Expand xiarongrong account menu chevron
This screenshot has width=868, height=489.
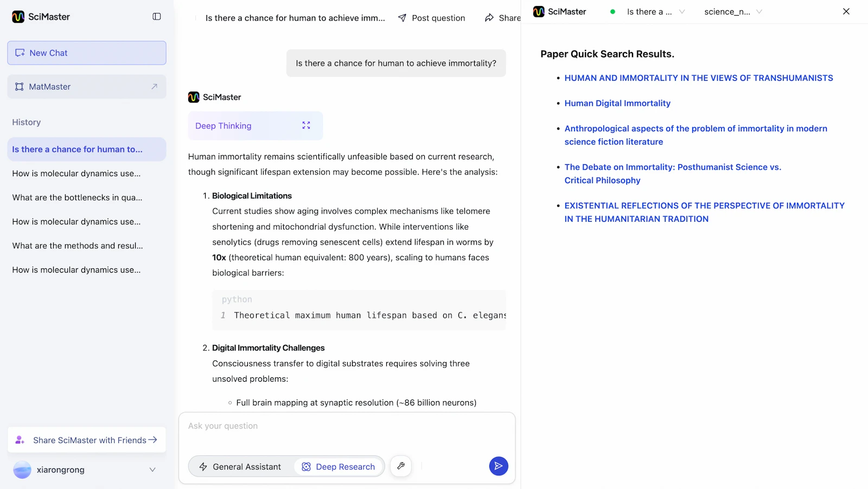(152, 470)
